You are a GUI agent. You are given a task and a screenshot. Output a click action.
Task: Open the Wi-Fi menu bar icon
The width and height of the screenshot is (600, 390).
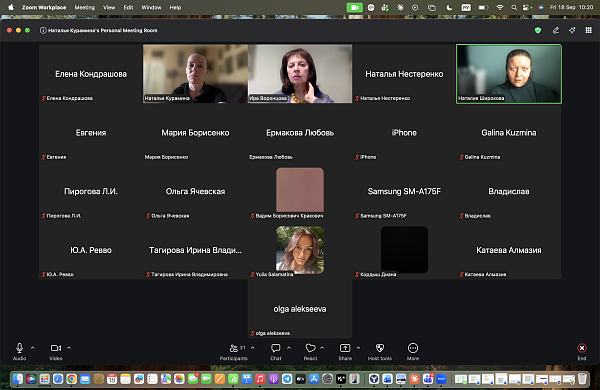click(500, 7)
